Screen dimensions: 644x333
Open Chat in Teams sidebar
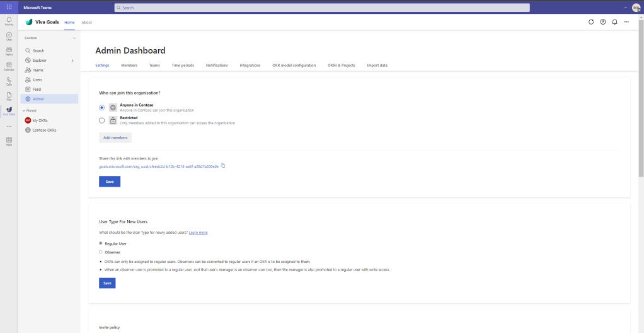point(9,36)
